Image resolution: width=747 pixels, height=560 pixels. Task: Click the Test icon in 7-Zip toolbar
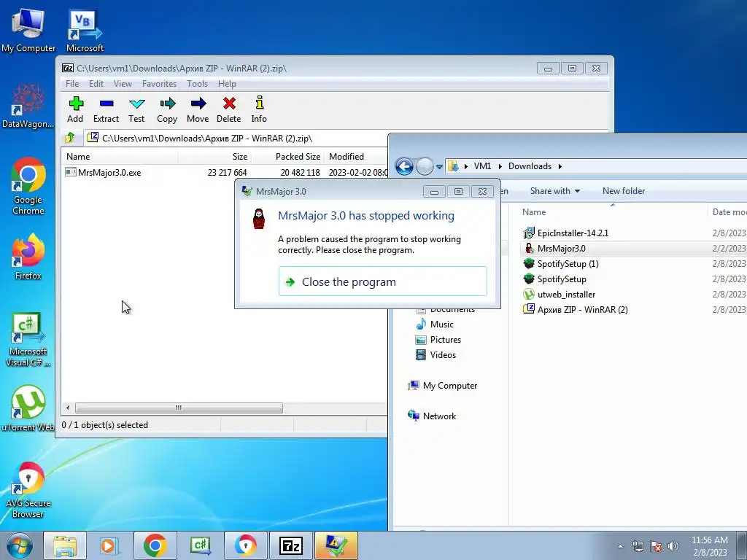[136, 104]
